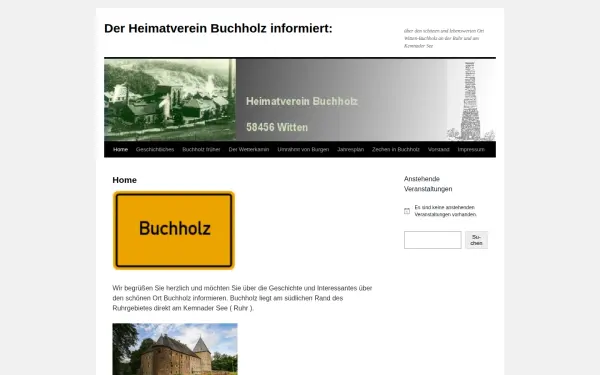Viewport: 600px width, 375px height.
Task: Open the Vorstand menu item
Action: coord(439,150)
